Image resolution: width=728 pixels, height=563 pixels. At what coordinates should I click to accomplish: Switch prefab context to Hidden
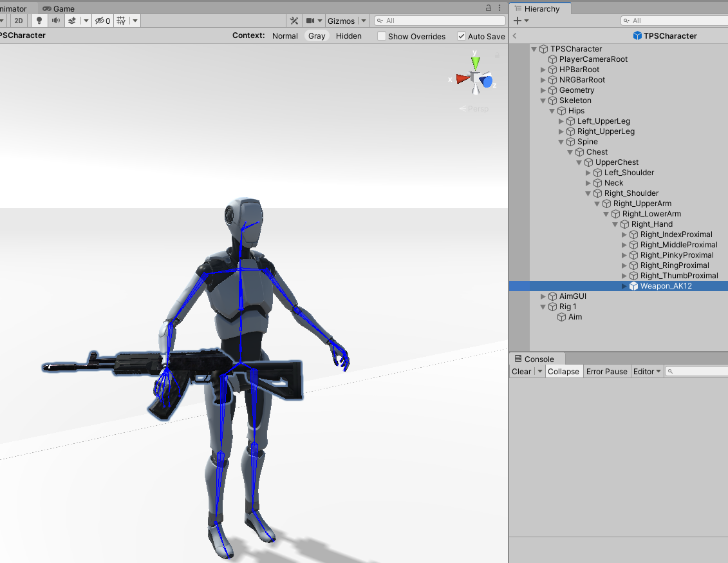coord(348,36)
